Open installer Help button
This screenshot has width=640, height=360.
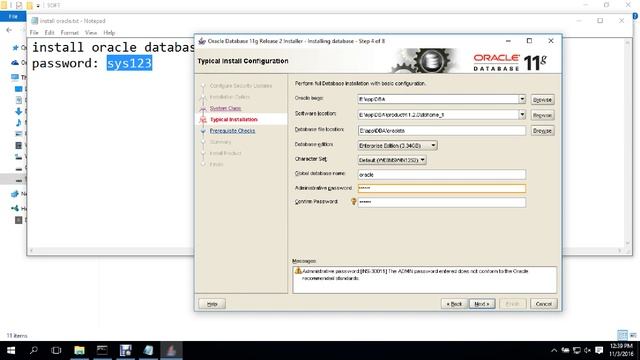(212, 304)
